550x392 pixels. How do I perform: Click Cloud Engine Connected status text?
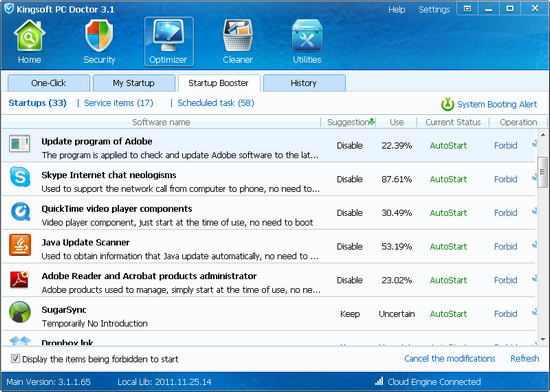[434, 382]
